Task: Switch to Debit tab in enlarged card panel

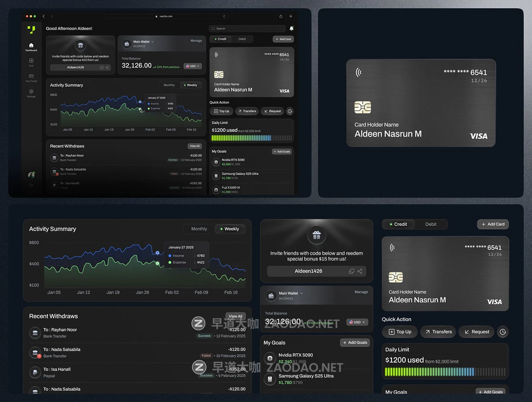Action: (430, 224)
